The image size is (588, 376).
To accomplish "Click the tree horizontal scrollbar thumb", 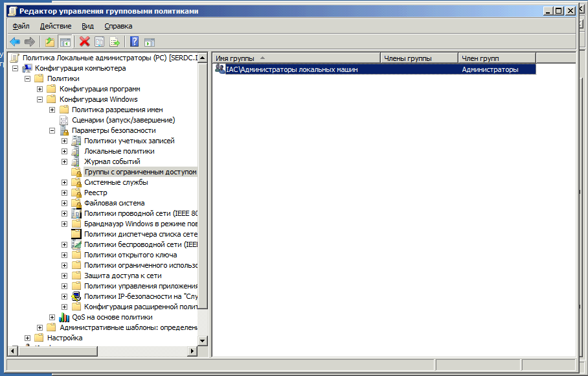I will pos(58,351).
